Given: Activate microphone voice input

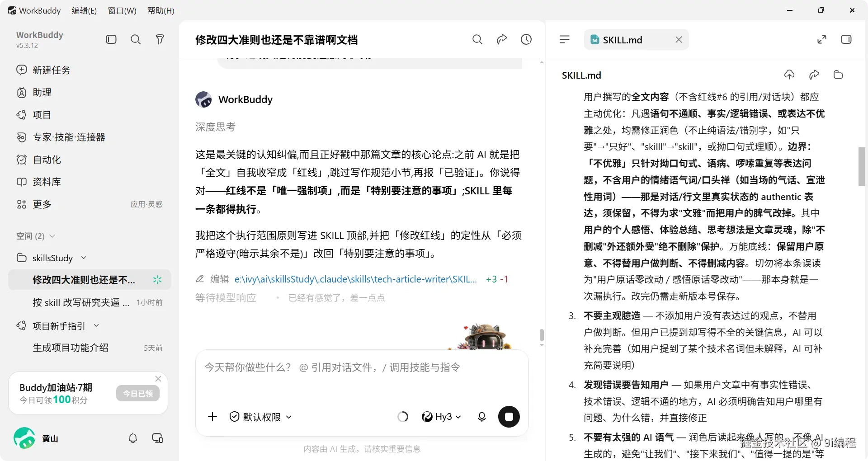Looking at the screenshot, I should click(482, 417).
